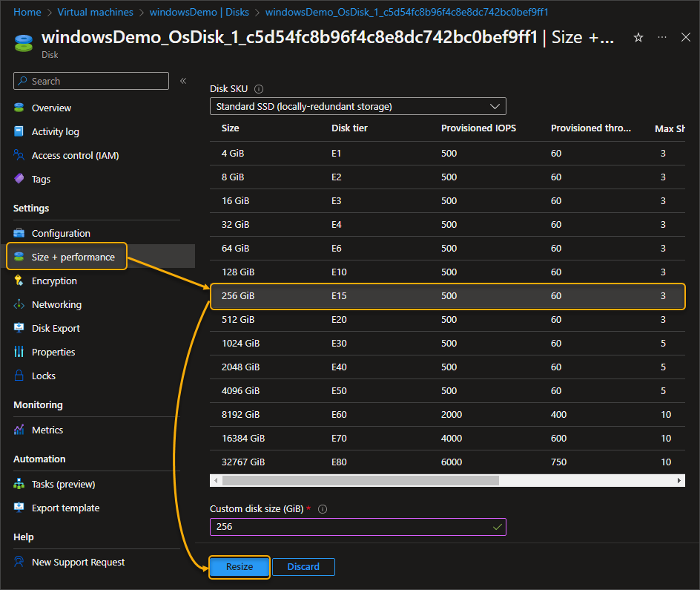Click the Disk SKU info icon

click(x=259, y=89)
